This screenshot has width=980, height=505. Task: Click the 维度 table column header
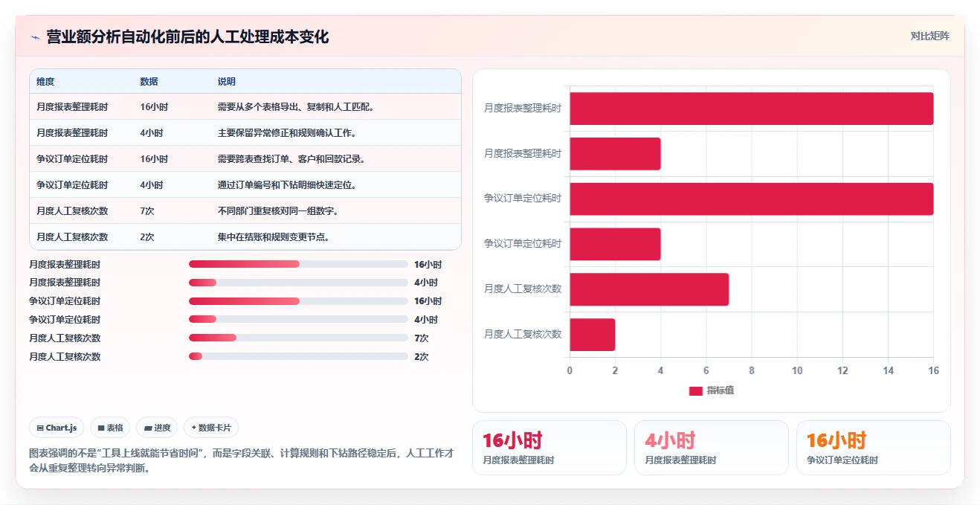45,82
